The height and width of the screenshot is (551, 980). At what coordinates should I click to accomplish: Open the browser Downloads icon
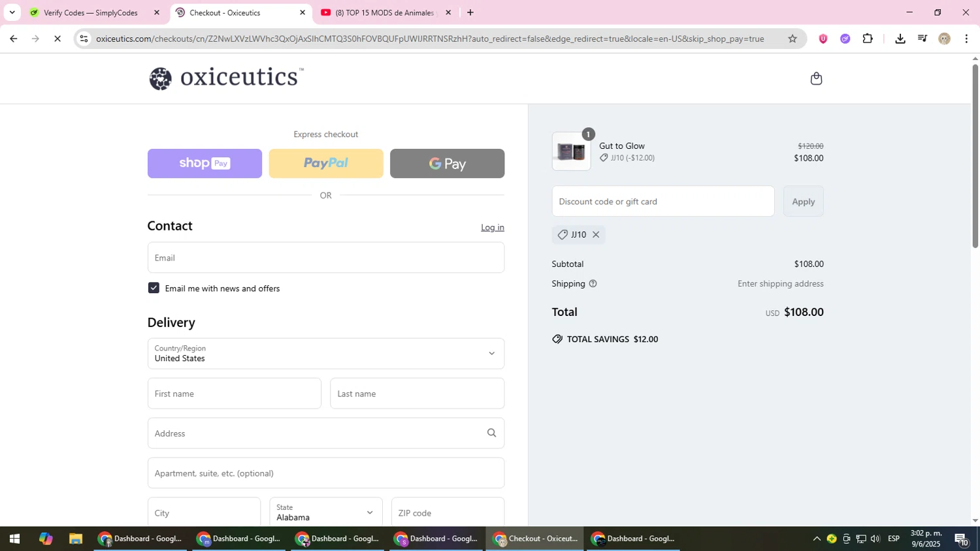coord(900,39)
